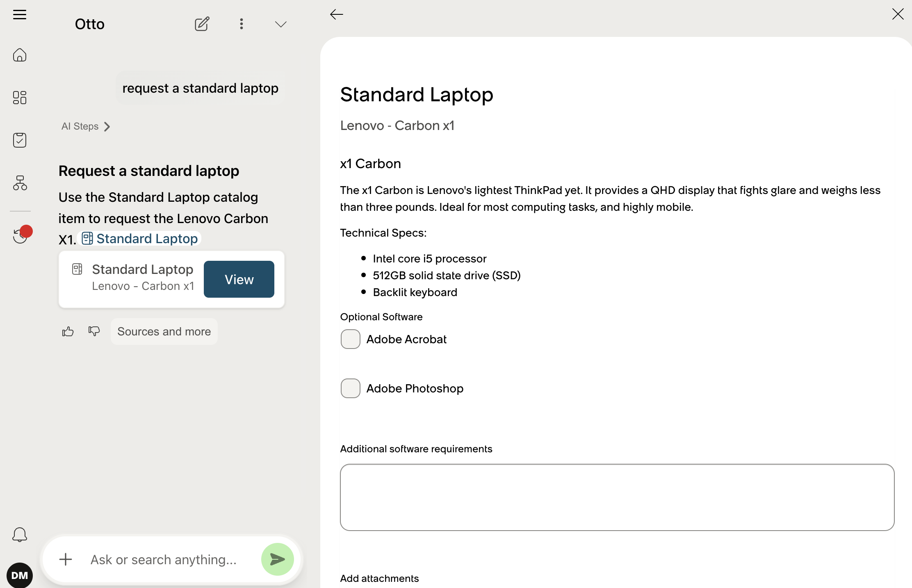
Task: Click catalog icon on Standard Laptop card
Action: [77, 269]
